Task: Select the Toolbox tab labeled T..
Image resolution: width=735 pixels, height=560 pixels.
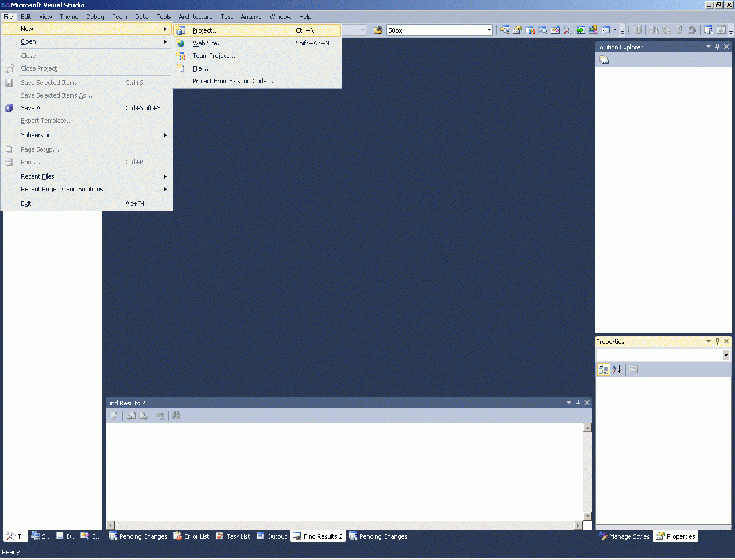Action: click(x=16, y=536)
